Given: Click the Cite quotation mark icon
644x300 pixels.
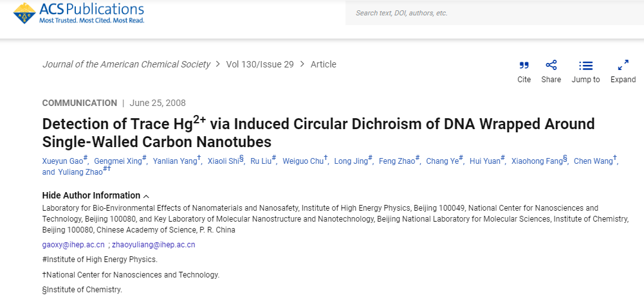Looking at the screenshot, I should 524,66.
